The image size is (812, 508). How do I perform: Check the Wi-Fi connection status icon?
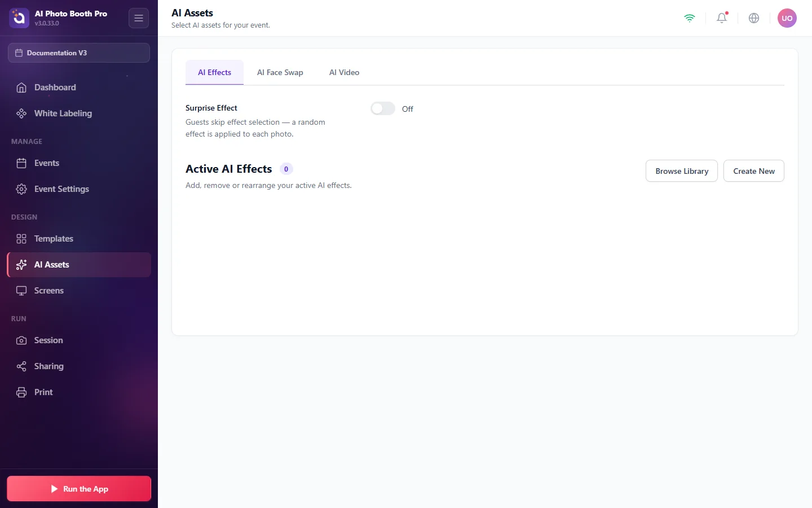click(690, 18)
